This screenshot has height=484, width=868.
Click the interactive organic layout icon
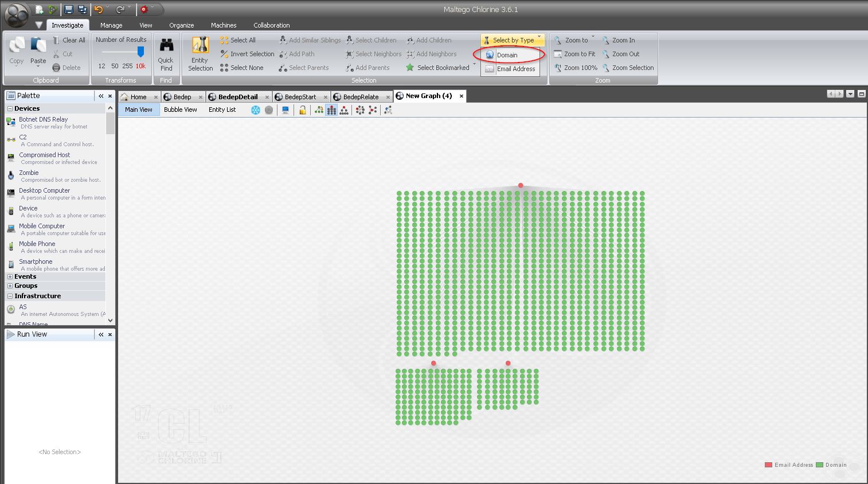[388, 110]
